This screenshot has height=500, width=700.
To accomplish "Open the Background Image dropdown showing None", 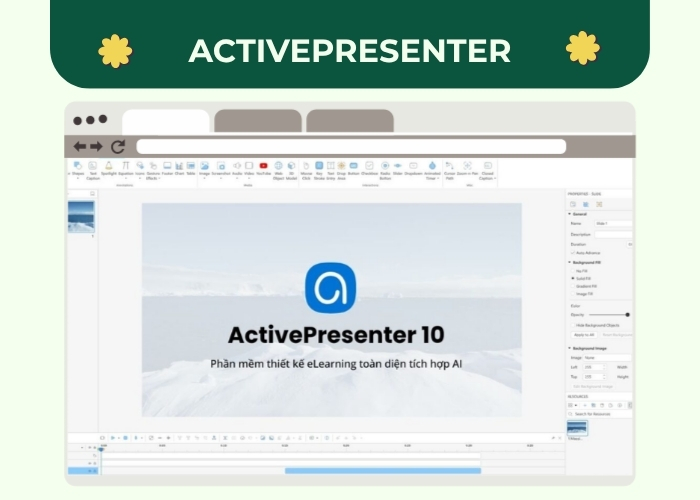I will [607, 358].
